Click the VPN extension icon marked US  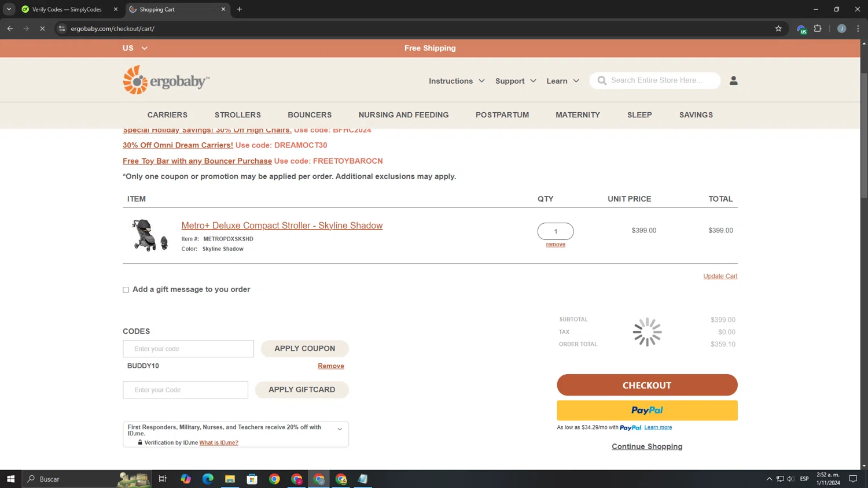click(x=801, y=29)
